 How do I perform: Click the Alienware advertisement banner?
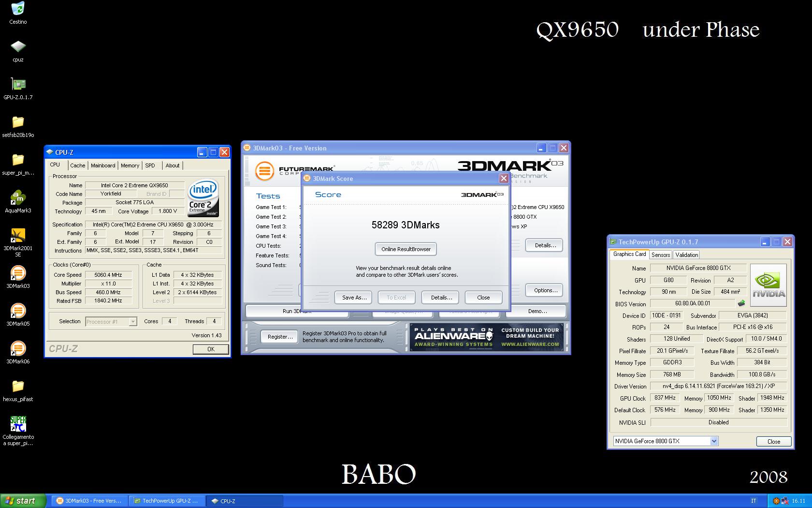(x=487, y=337)
